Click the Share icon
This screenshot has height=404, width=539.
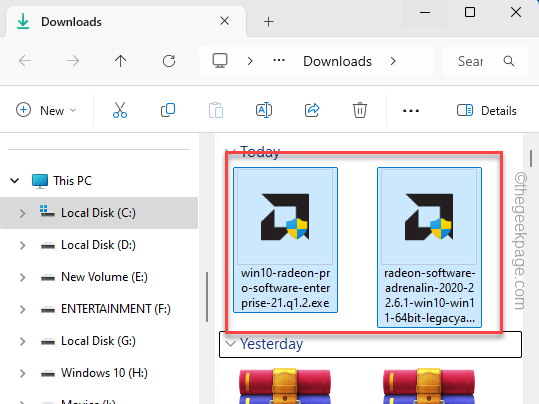[312, 110]
